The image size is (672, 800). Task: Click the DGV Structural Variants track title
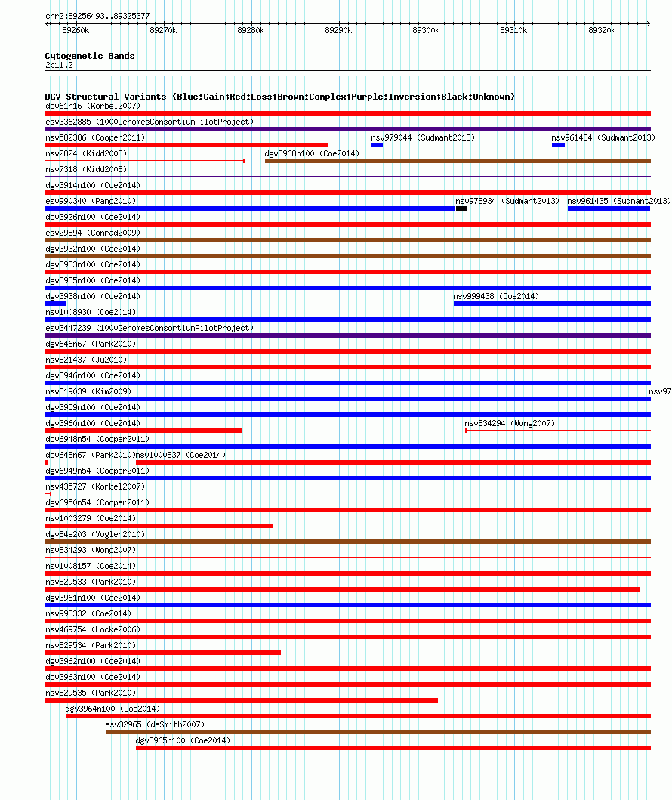coord(280,97)
